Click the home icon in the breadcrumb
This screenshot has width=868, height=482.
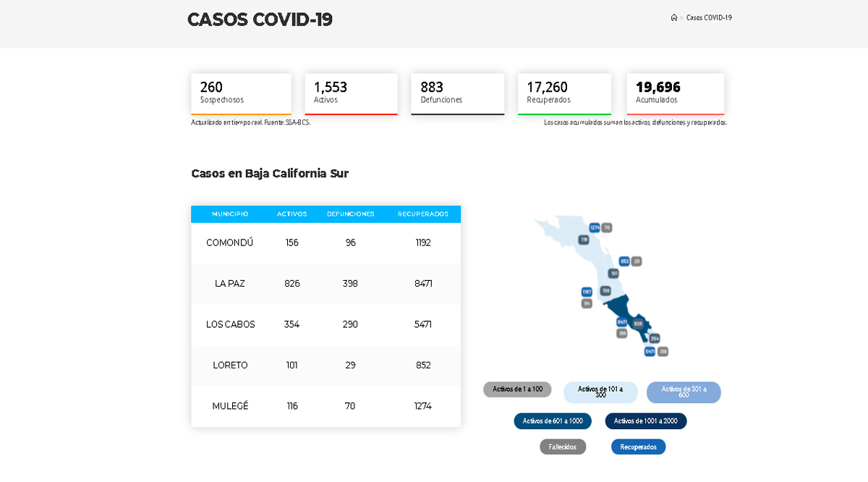pyautogui.click(x=674, y=17)
